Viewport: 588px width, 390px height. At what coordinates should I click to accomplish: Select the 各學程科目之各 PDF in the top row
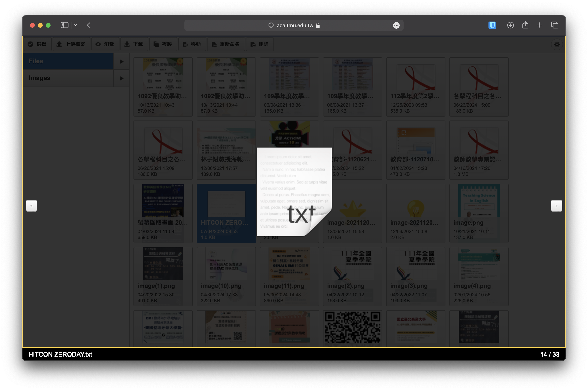[x=479, y=87]
